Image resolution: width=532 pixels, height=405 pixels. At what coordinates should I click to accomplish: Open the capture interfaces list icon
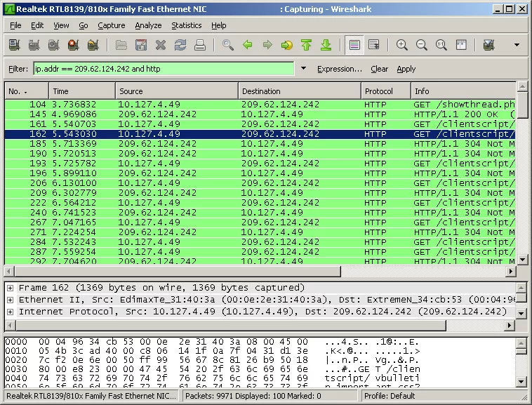click(x=14, y=45)
